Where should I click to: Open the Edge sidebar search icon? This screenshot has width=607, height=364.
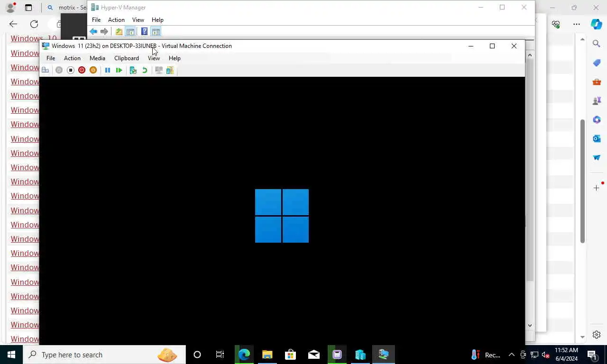click(x=597, y=44)
